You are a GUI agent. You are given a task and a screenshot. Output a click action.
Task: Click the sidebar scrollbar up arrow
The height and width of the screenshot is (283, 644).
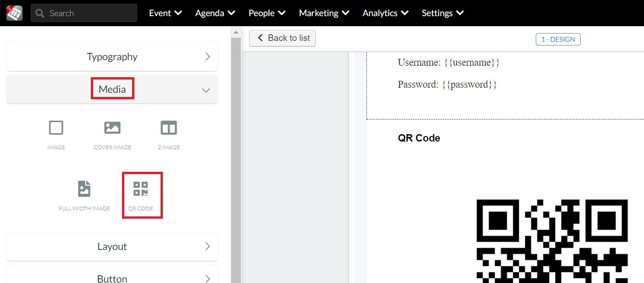[x=236, y=32]
